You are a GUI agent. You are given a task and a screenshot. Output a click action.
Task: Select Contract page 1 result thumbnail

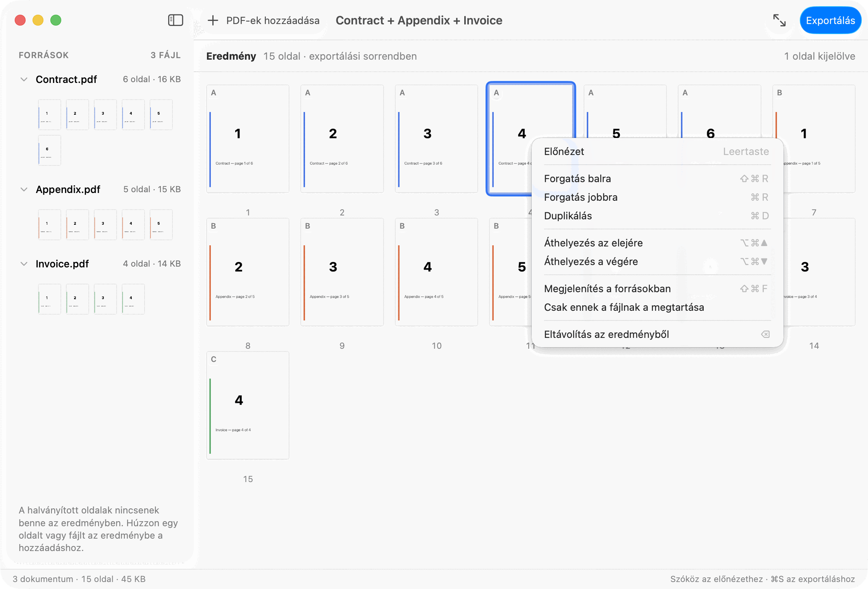(x=248, y=139)
